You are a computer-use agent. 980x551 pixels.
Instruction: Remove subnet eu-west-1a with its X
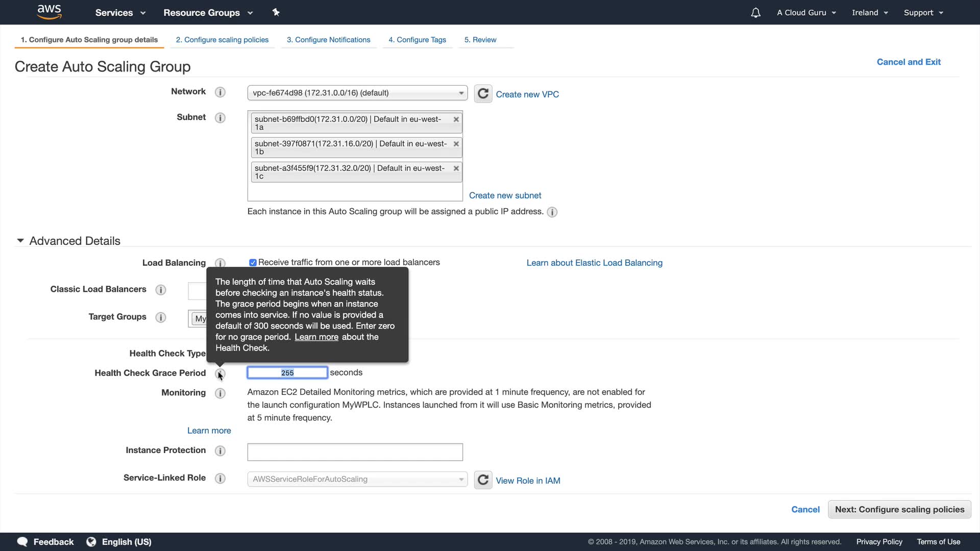tap(456, 119)
